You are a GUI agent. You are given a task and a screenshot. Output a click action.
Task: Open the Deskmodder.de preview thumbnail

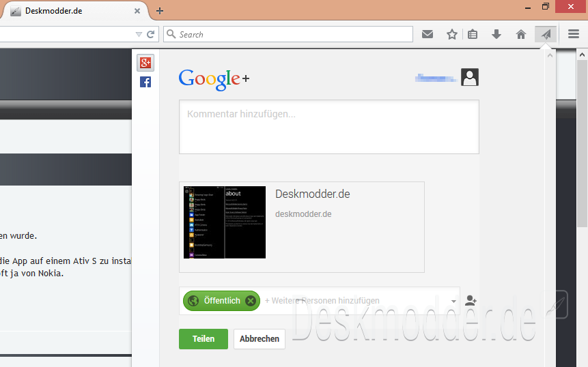click(225, 222)
